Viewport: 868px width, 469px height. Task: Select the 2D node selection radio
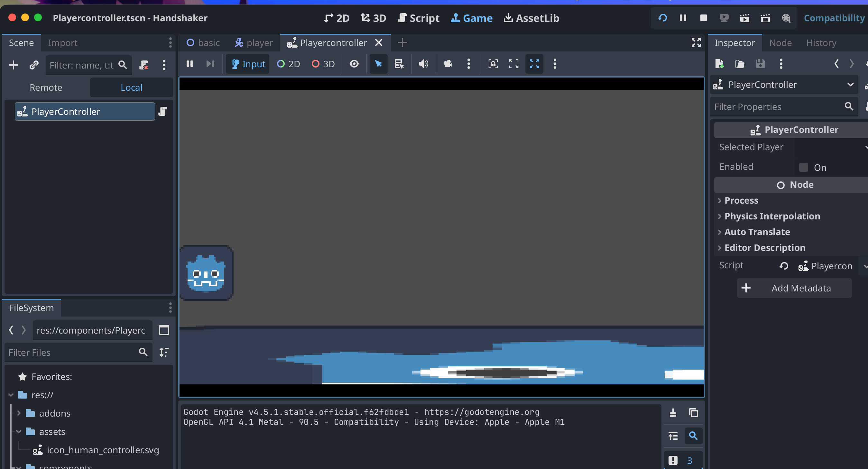tap(289, 64)
